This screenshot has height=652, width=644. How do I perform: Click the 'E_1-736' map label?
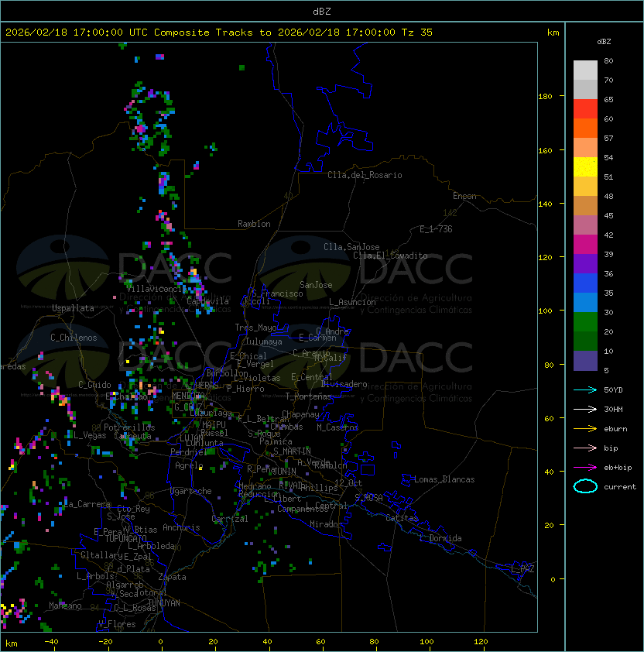[x=436, y=229]
